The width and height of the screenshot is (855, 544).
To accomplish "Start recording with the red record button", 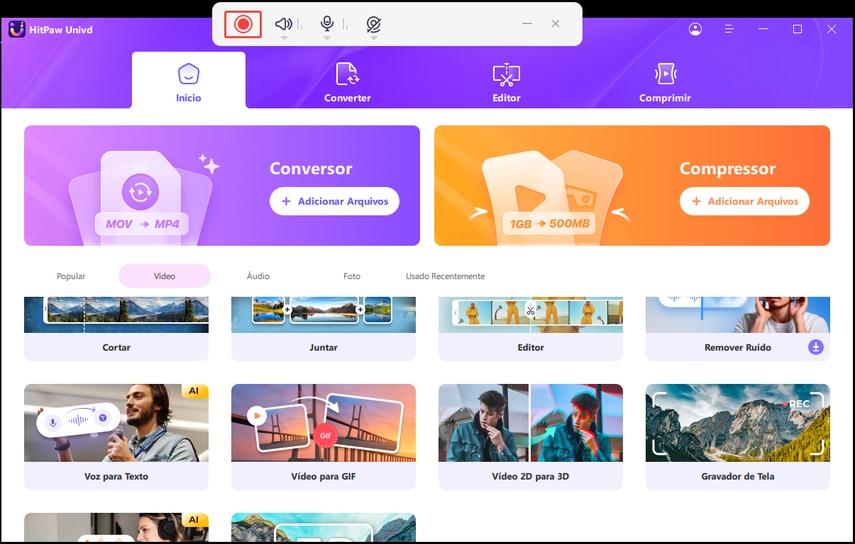I will tap(243, 24).
